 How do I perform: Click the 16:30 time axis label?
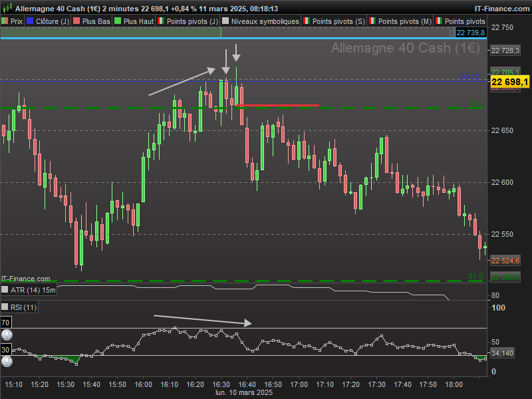221,384
